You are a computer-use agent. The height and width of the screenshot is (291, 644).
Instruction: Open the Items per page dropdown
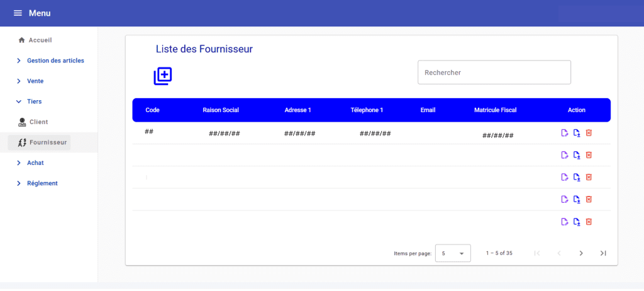click(x=453, y=253)
